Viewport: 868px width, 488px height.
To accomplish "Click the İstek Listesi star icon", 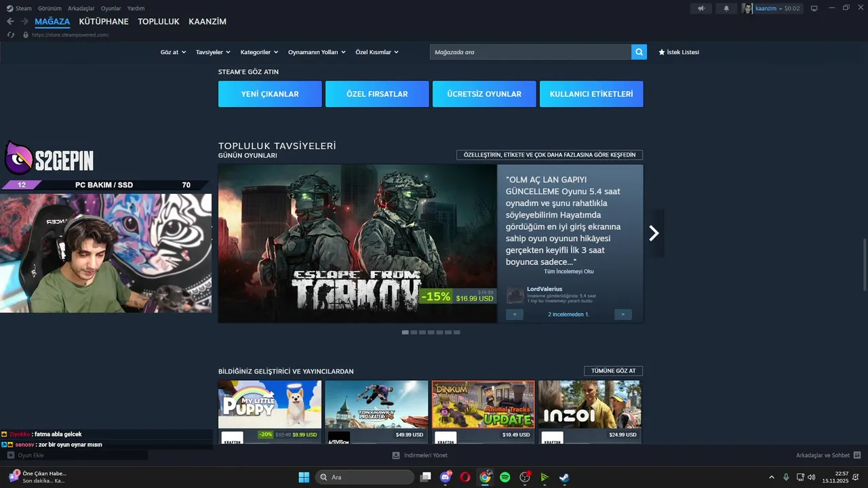I will pyautogui.click(x=662, y=52).
